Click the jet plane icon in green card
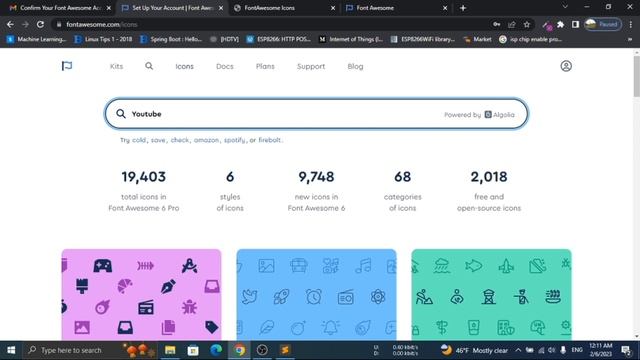Screen dimensions: 640x360 click(506, 266)
